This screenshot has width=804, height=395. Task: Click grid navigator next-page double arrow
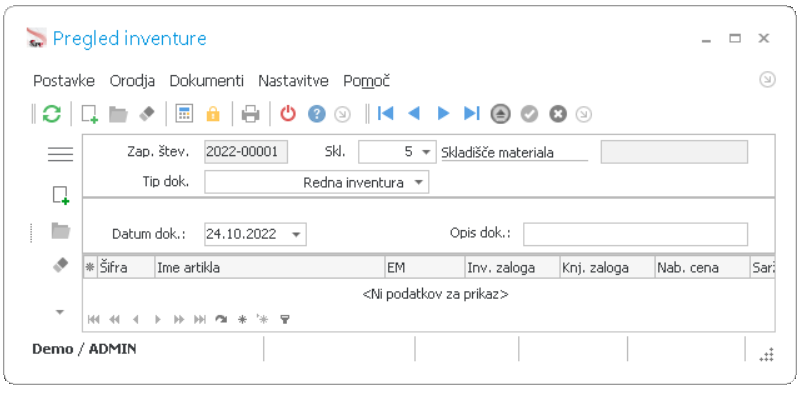(x=178, y=320)
